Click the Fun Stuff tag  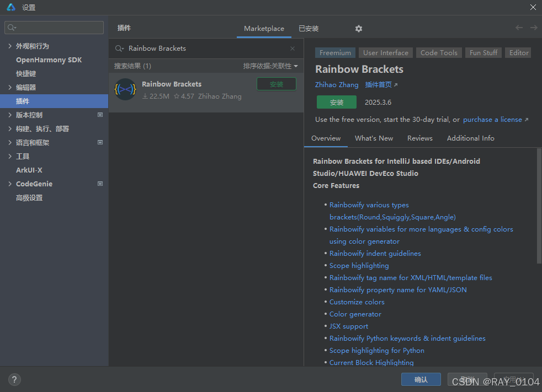click(x=483, y=53)
